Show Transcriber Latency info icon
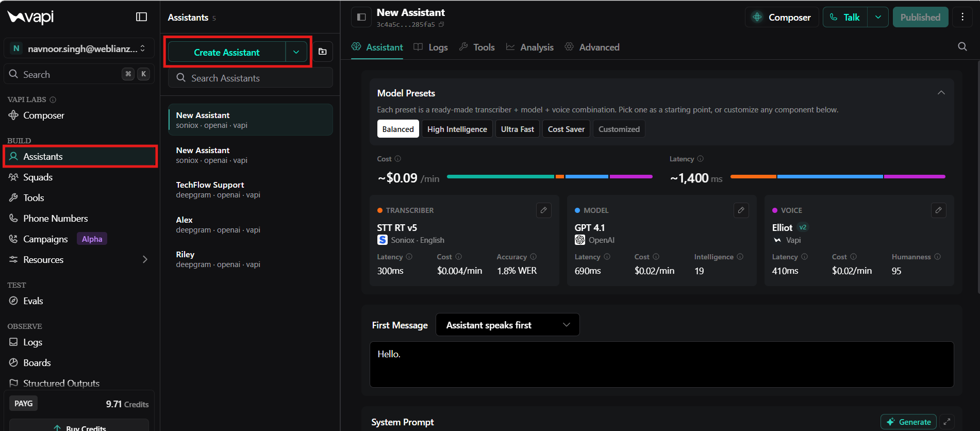 click(409, 257)
